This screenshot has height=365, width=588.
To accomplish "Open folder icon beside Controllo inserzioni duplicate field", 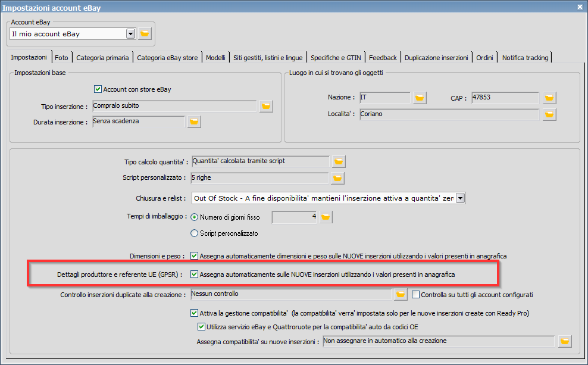I will (x=401, y=295).
